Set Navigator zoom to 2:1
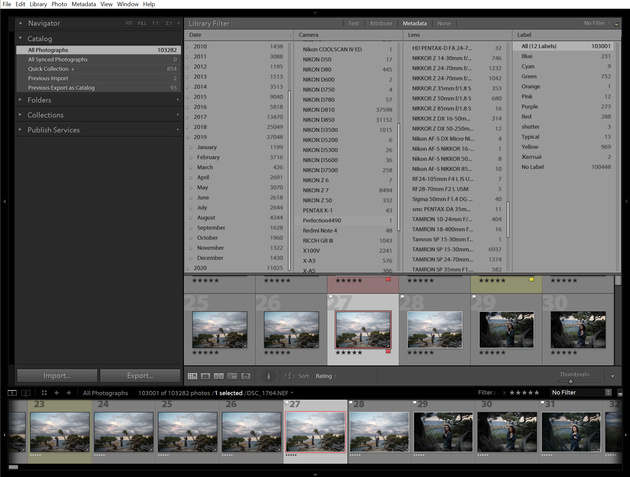 click(169, 23)
